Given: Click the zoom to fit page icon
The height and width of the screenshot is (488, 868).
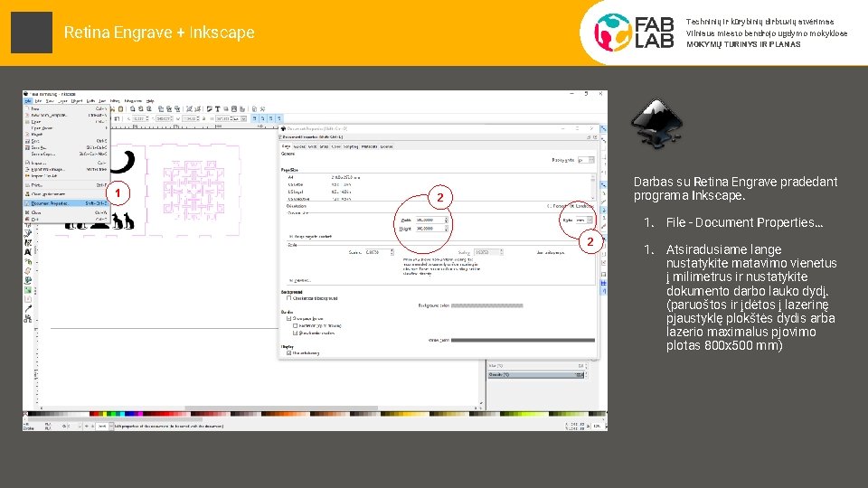Looking at the screenshot, I should coord(149,109).
